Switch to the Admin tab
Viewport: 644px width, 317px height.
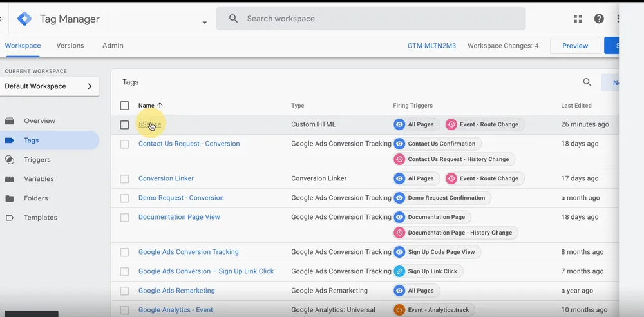point(113,46)
